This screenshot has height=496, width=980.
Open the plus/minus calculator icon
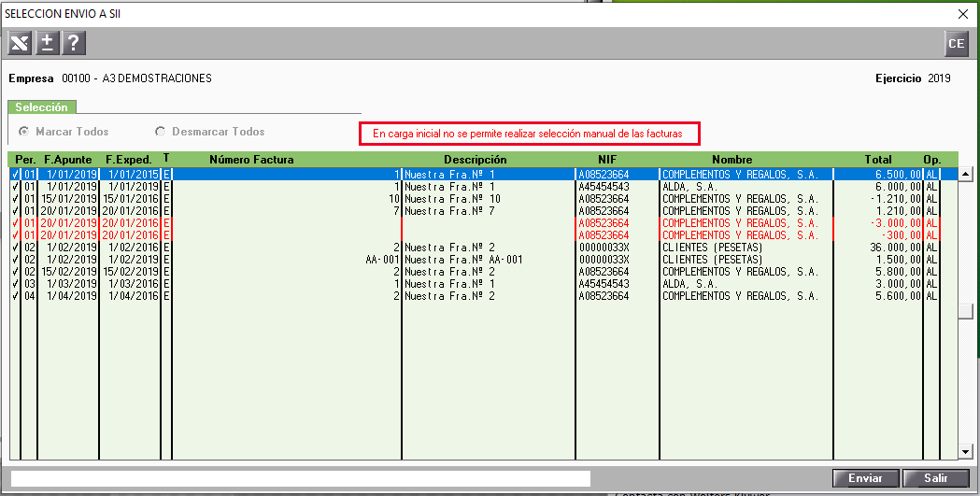pos(47,43)
